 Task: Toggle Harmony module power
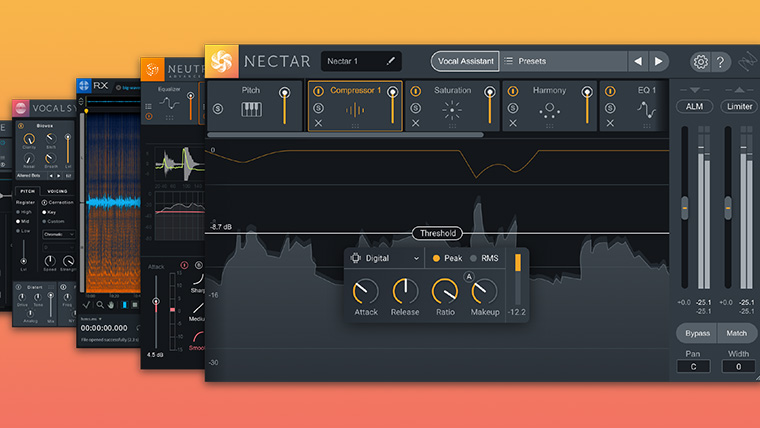513,91
